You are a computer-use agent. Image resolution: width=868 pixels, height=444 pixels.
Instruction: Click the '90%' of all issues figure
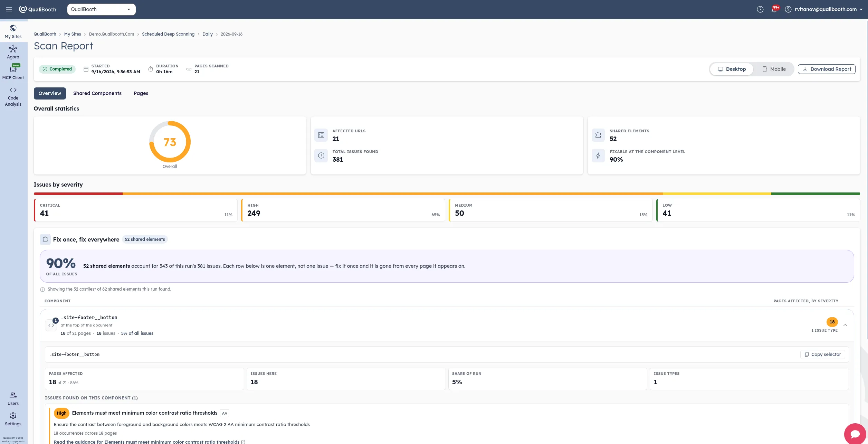pyautogui.click(x=61, y=263)
